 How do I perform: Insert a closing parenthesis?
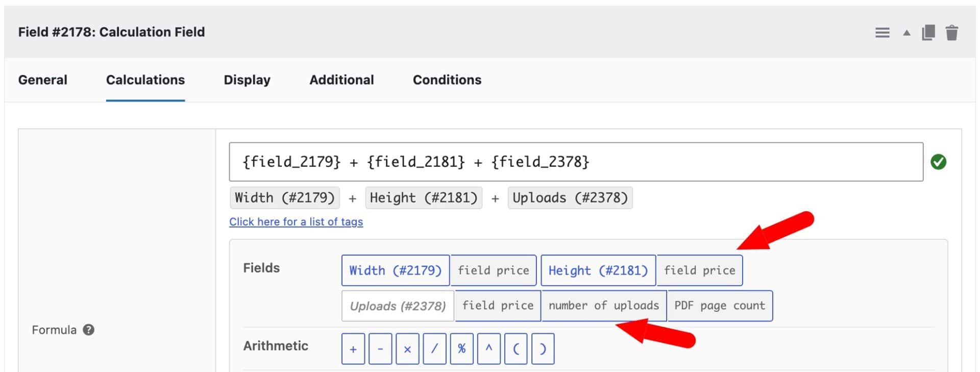click(543, 349)
